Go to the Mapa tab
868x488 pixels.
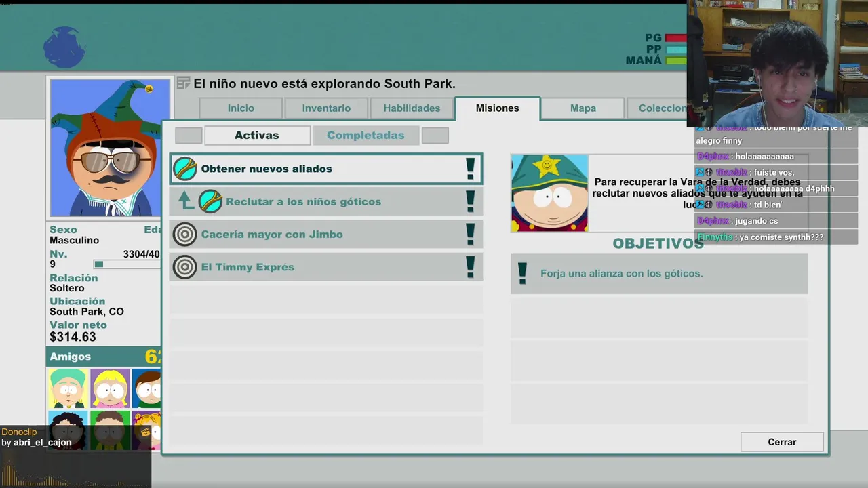tap(583, 108)
